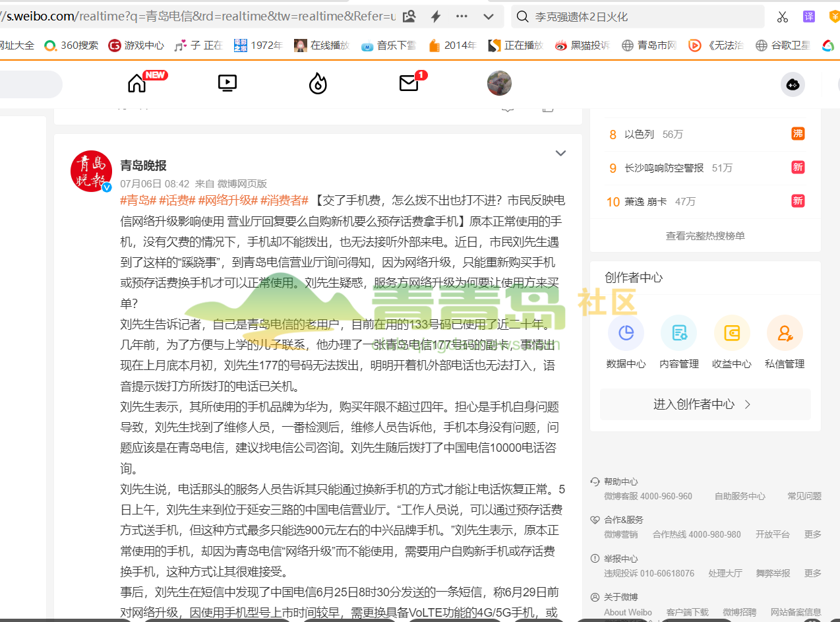Click 更多 in the 合作&服务 row

pyautogui.click(x=813, y=534)
